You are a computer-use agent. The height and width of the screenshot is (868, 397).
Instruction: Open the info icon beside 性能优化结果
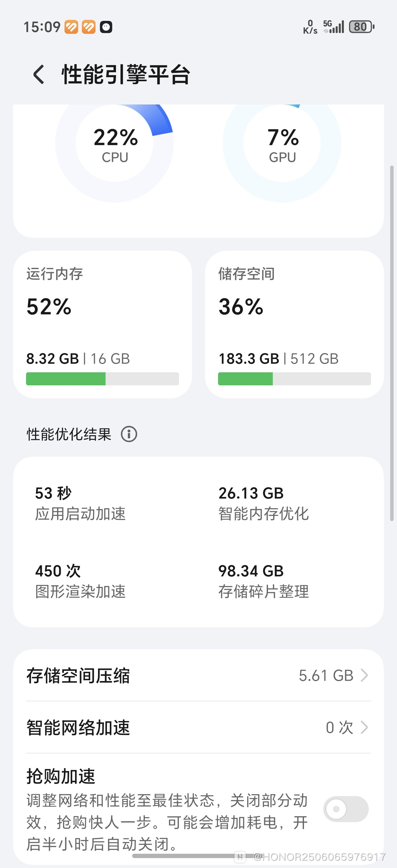pyautogui.click(x=130, y=434)
